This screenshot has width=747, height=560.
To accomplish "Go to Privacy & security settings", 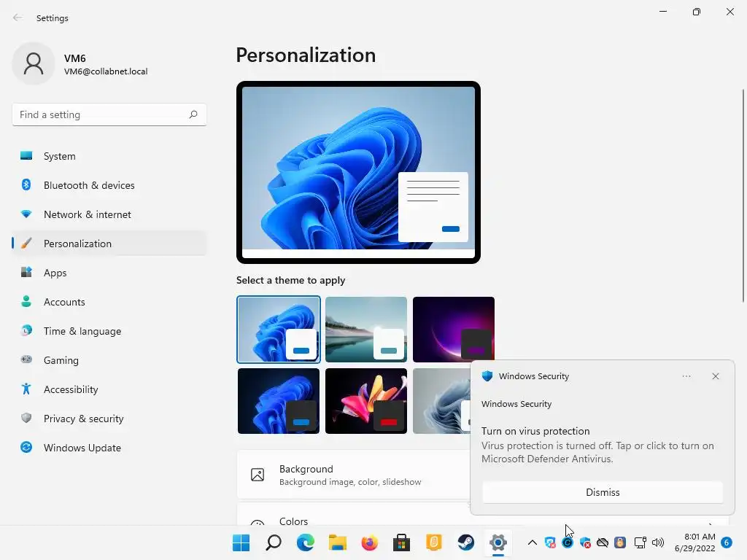I will coord(109,419).
